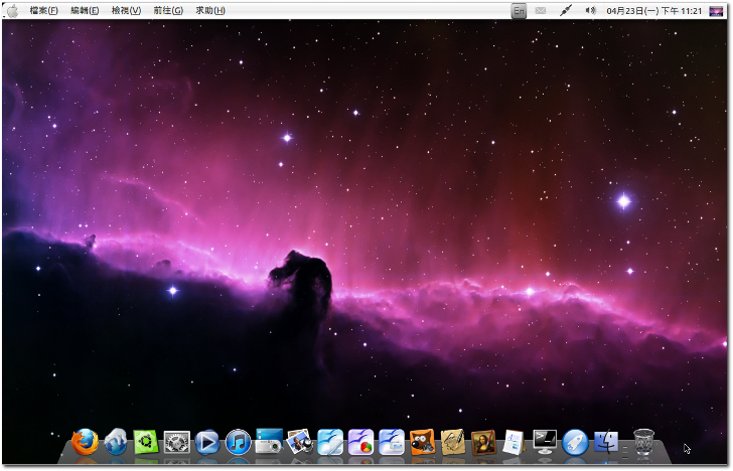Open the 前往(G) menu
733x471 pixels.
click(x=168, y=10)
